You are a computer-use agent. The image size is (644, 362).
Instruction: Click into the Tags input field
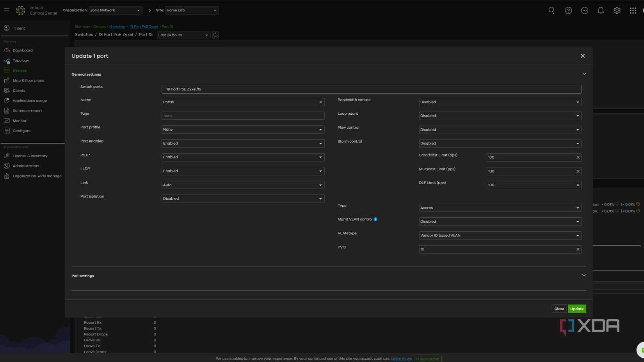(x=243, y=116)
